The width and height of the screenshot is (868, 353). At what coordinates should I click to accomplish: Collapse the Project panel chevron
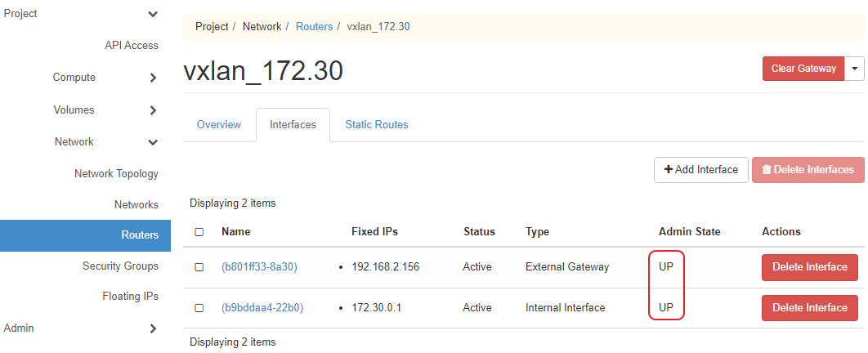[153, 14]
